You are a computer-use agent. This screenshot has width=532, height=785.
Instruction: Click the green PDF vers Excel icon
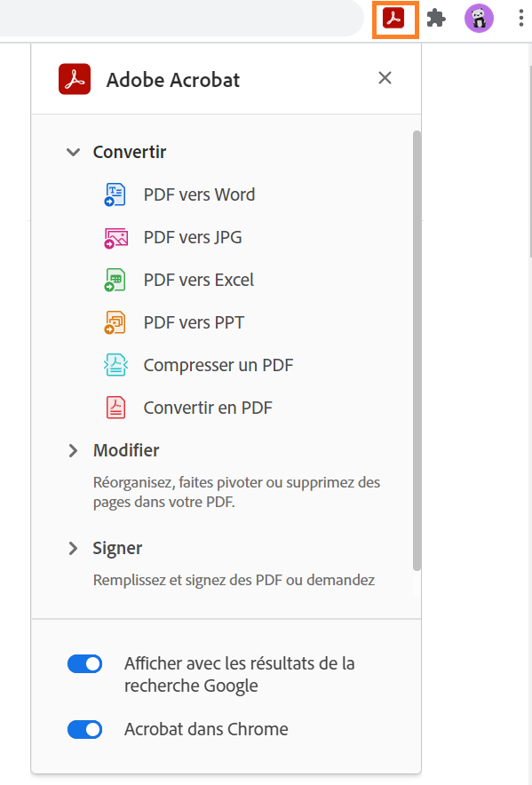pyautogui.click(x=115, y=280)
